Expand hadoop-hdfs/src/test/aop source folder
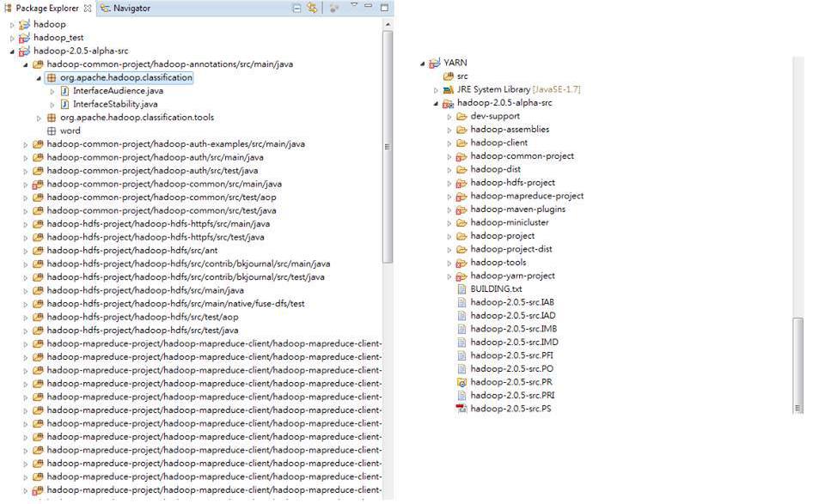Image resolution: width=825 pixels, height=504 pixels. [25, 318]
